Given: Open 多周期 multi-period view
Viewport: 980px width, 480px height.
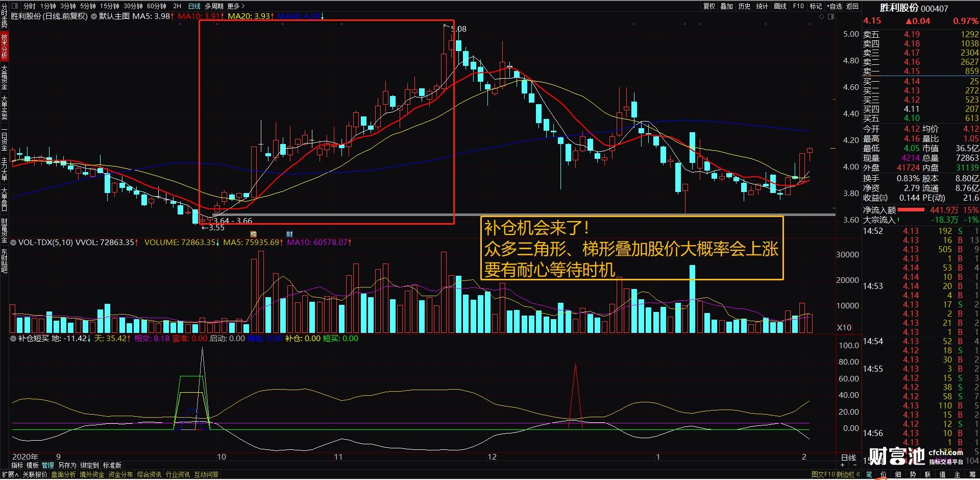Looking at the screenshot, I should pos(214,6).
